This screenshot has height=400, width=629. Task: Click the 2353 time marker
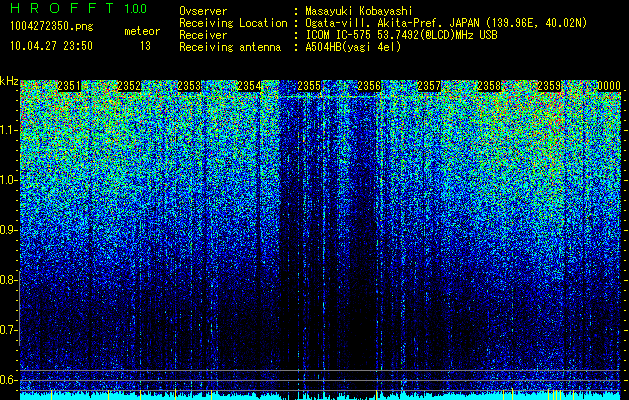[189, 86]
